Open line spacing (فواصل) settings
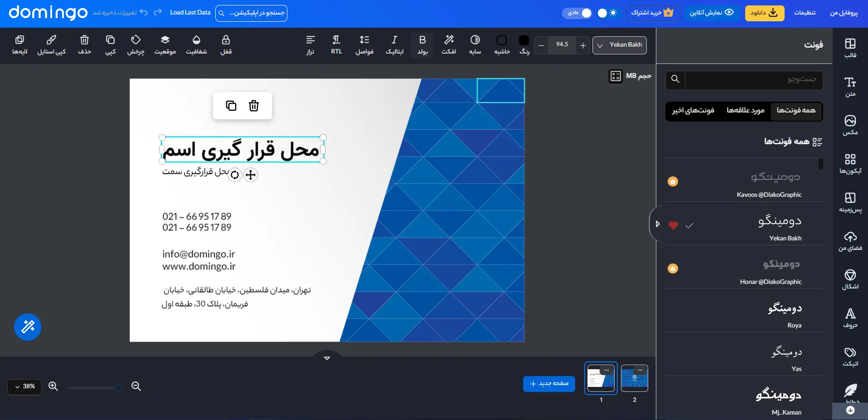The image size is (868, 420). click(364, 45)
